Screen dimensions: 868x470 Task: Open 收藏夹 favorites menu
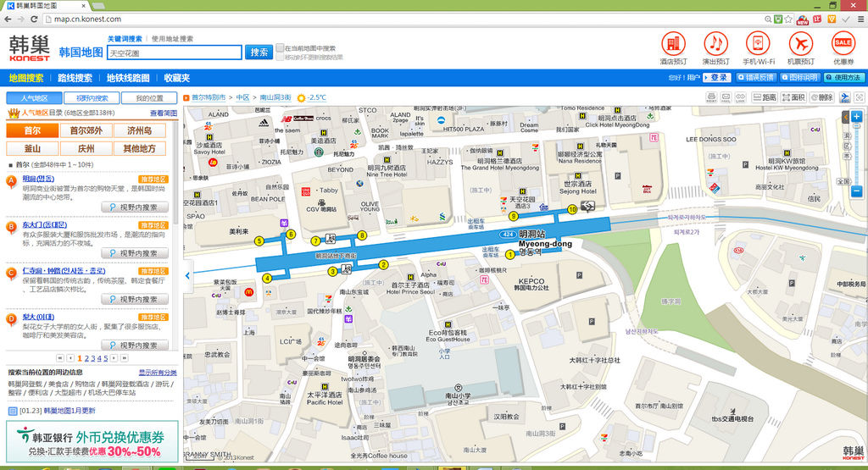[x=177, y=78]
